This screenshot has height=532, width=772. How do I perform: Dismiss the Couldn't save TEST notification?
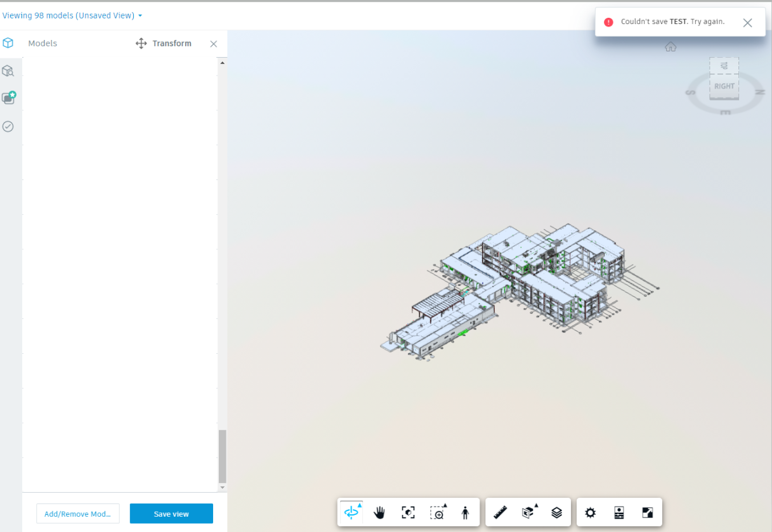747,22
